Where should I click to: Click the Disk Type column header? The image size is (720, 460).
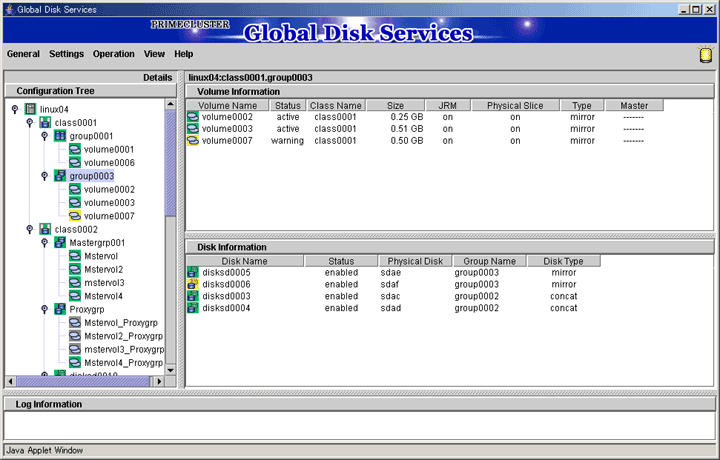[563, 261]
